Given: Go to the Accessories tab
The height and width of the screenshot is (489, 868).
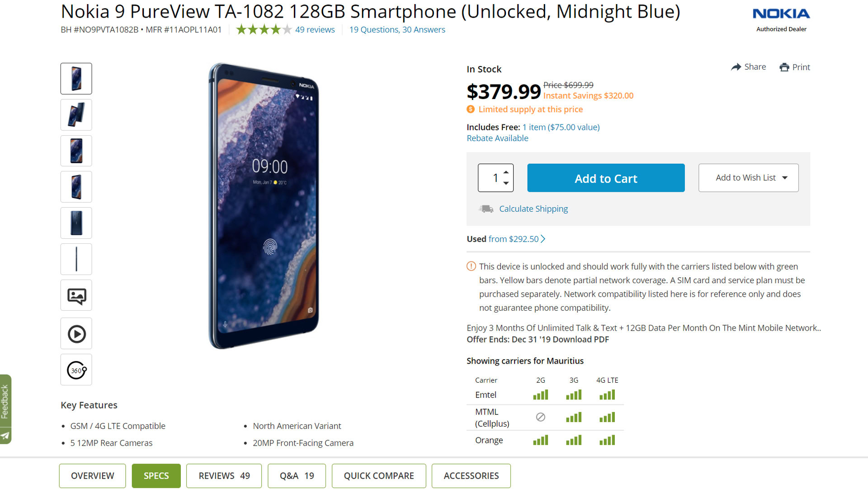Looking at the screenshot, I should click(471, 476).
